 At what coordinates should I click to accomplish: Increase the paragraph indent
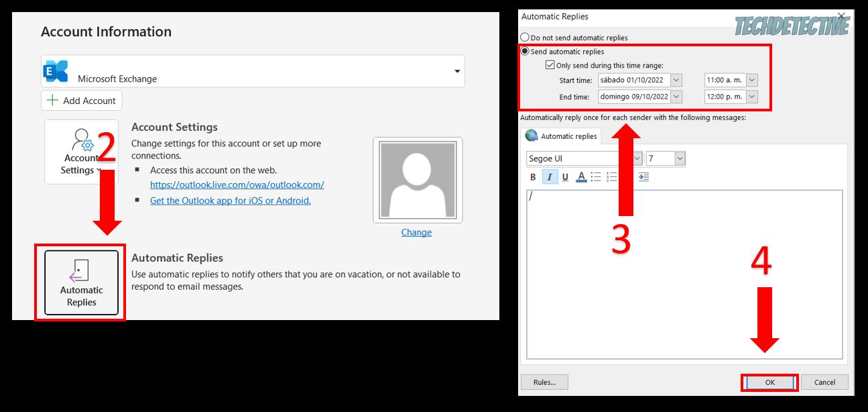[x=644, y=176]
